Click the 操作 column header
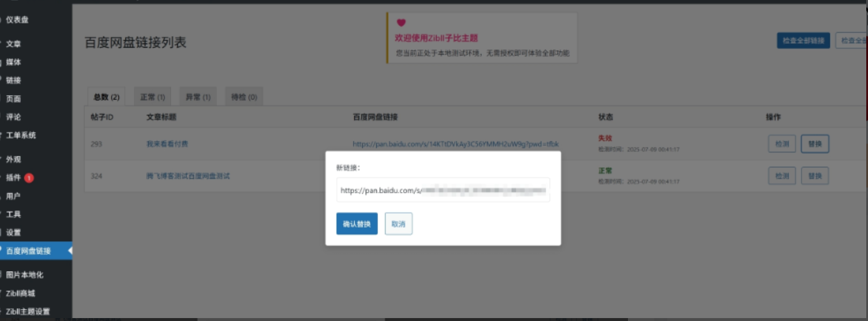 pyautogui.click(x=774, y=117)
